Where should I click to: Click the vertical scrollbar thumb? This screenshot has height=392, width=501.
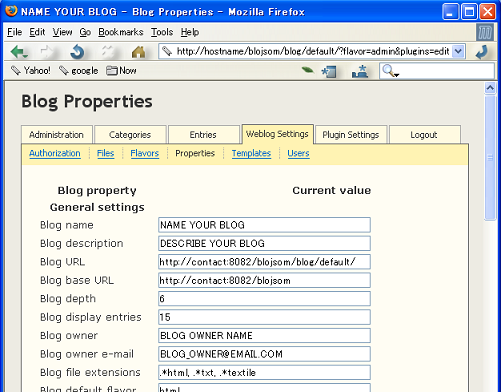click(490, 158)
